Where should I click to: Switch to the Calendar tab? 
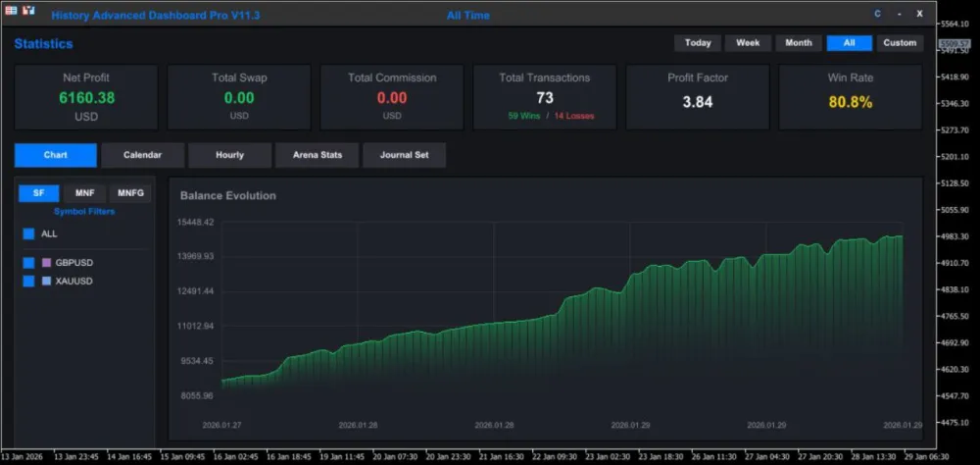pyautogui.click(x=142, y=155)
